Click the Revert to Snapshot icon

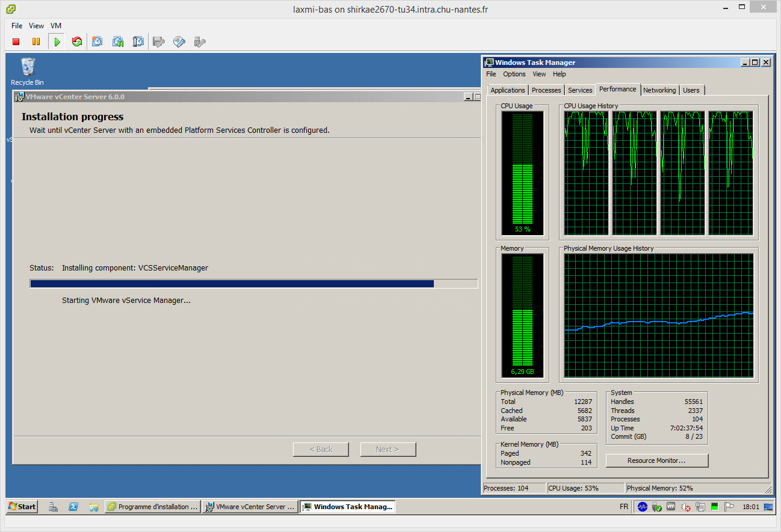tap(118, 41)
